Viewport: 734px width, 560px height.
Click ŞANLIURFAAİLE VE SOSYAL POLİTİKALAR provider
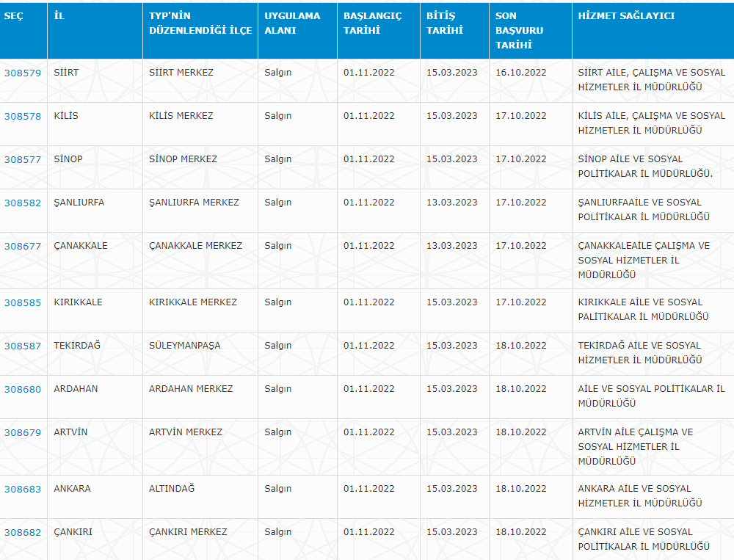pos(644,210)
